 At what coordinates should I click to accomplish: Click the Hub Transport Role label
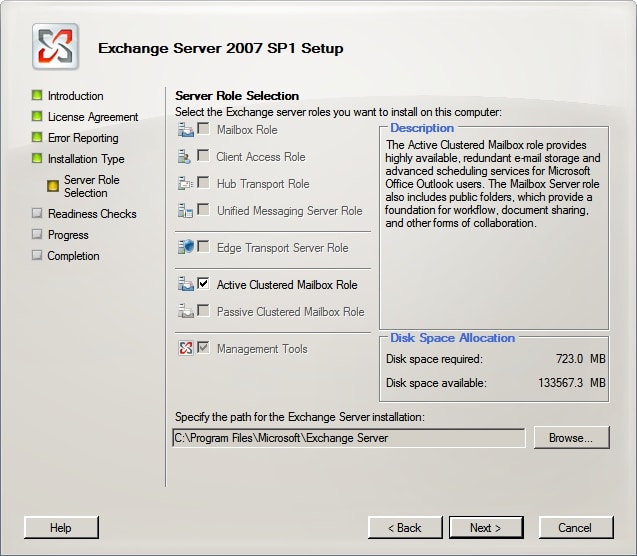[263, 184]
